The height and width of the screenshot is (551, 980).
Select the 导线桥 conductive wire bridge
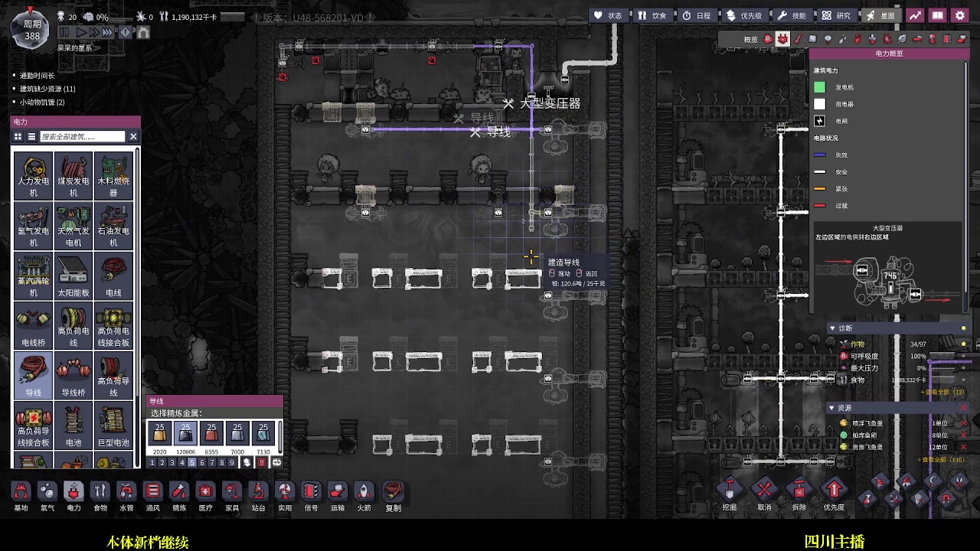(73, 374)
